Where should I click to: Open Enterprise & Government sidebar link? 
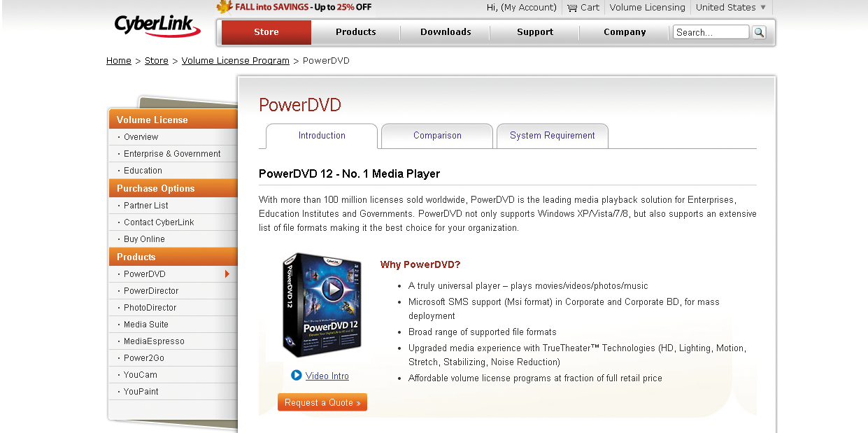tap(172, 154)
